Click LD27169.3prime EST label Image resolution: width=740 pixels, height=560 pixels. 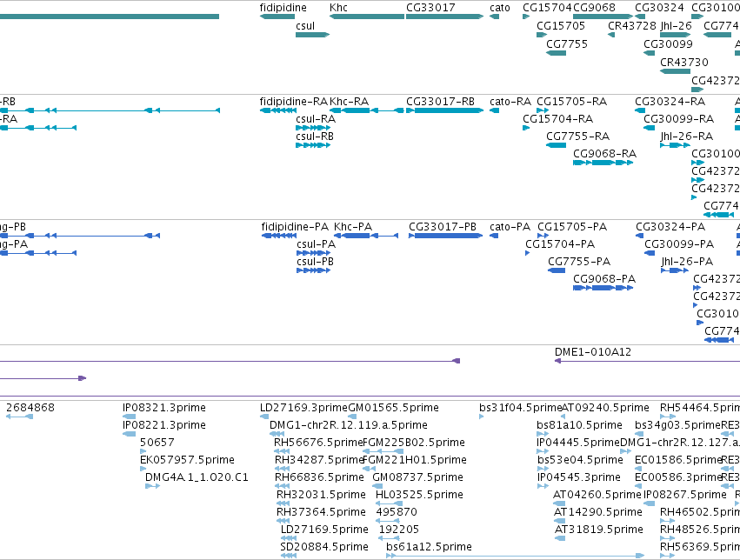click(303, 408)
